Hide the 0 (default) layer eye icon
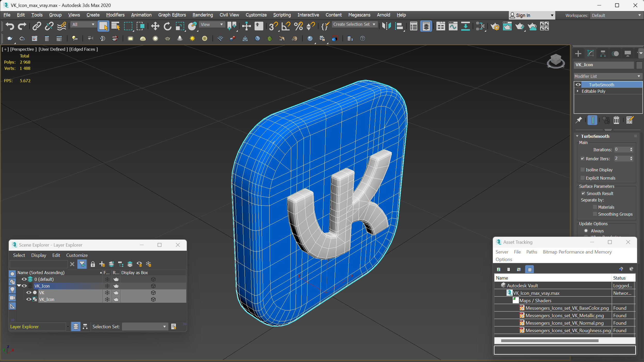 [24, 279]
